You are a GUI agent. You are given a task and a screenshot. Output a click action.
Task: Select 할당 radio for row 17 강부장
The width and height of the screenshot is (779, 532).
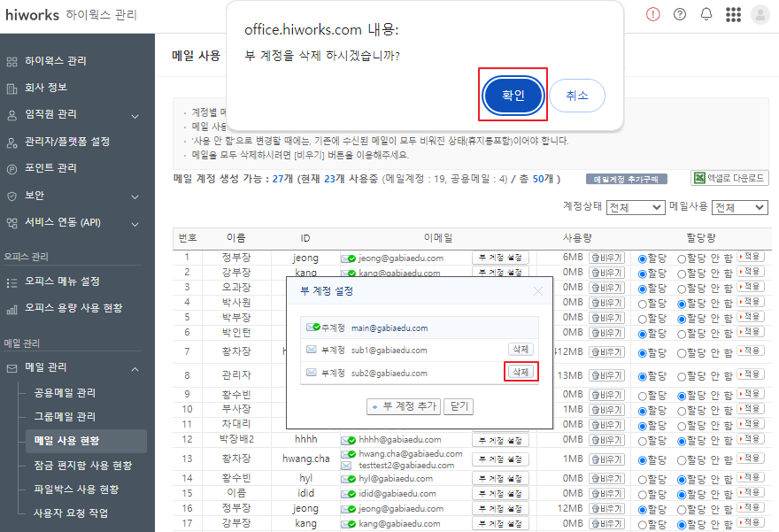click(x=642, y=525)
